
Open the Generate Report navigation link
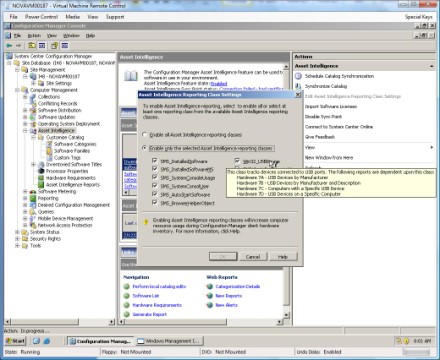click(x=149, y=314)
